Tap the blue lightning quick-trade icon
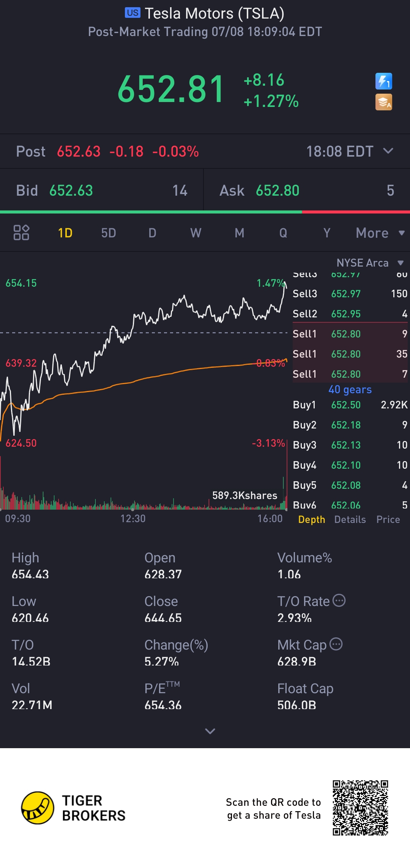The image size is (410, 868). point(383,81)
